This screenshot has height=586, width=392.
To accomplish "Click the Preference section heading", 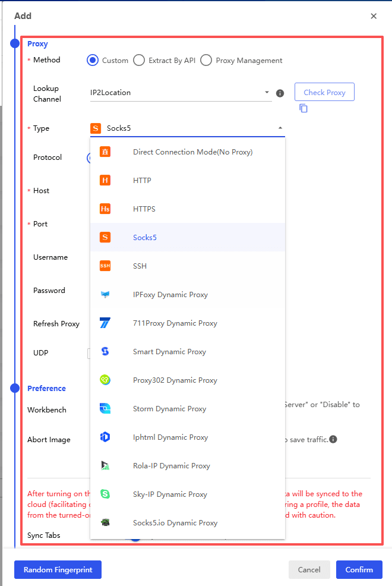I will 47,388.
